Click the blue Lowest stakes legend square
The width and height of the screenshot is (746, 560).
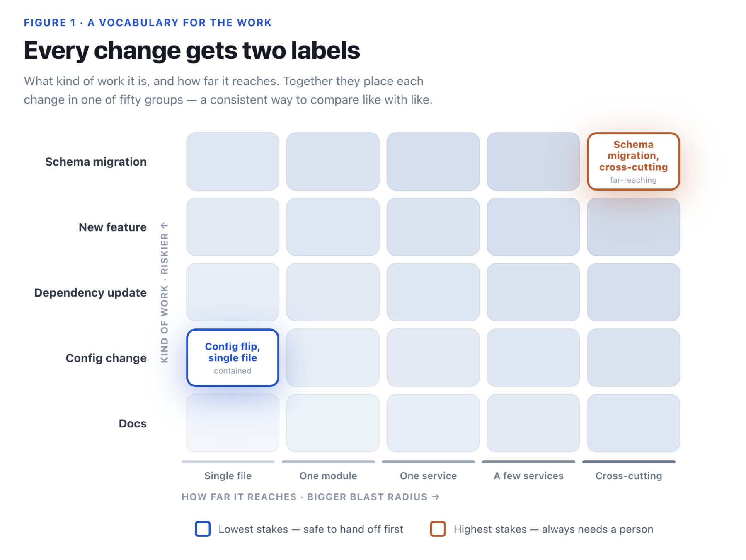coord(203,529)
